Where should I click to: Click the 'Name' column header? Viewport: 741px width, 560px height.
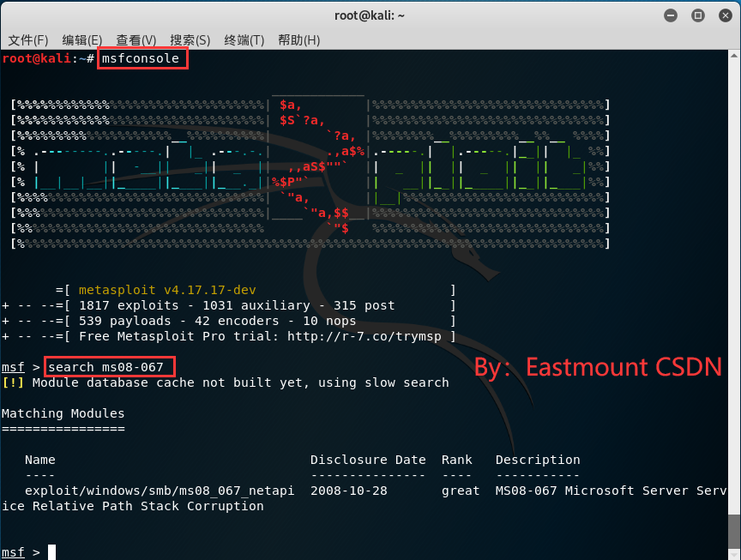click(x=40, y=460)
